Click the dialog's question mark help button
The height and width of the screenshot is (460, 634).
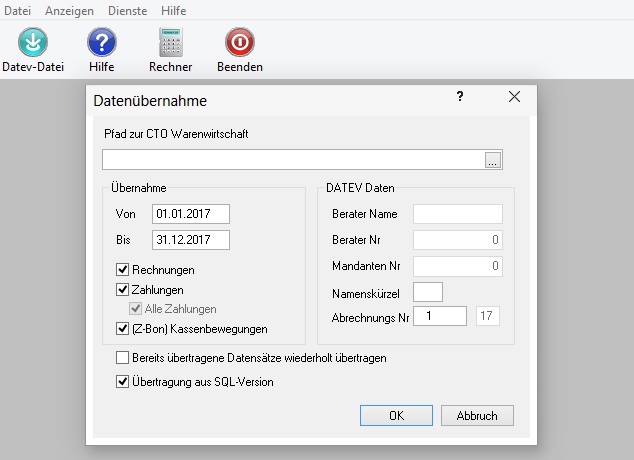[x=460, y=97]
